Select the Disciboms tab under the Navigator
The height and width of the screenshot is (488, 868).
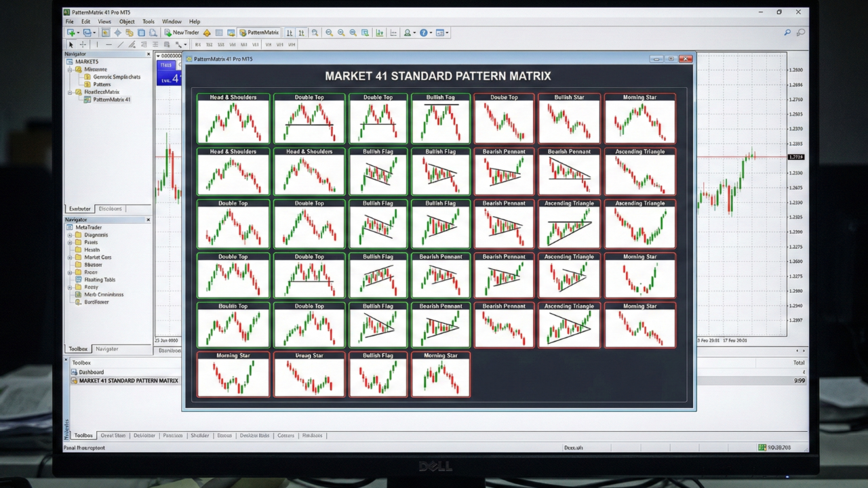pos(111,209)
